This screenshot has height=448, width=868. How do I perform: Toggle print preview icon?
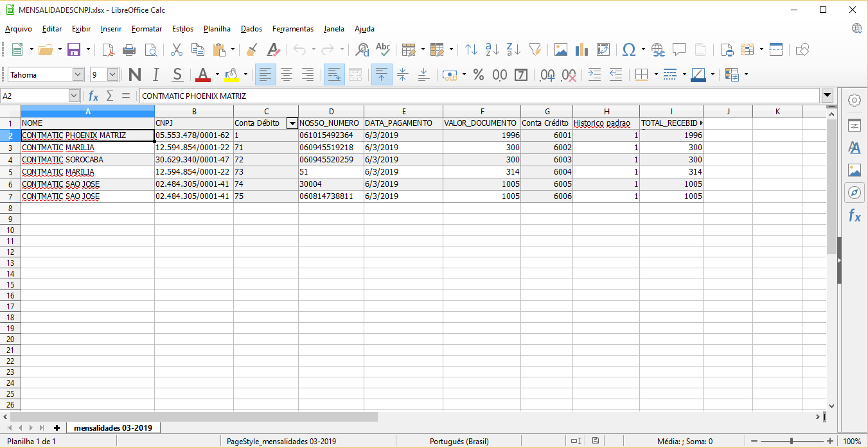click(x=150, y=49)
